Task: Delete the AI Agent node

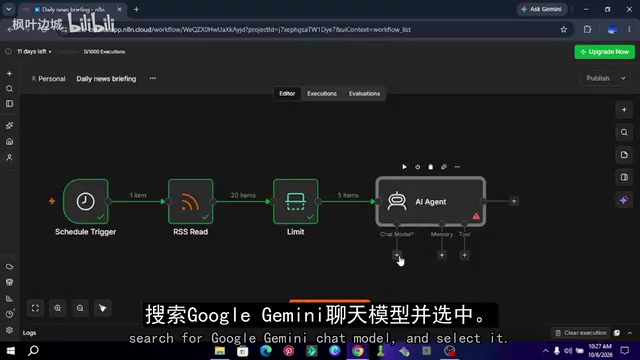Action: pyautogui.click(x=430, y=167)
